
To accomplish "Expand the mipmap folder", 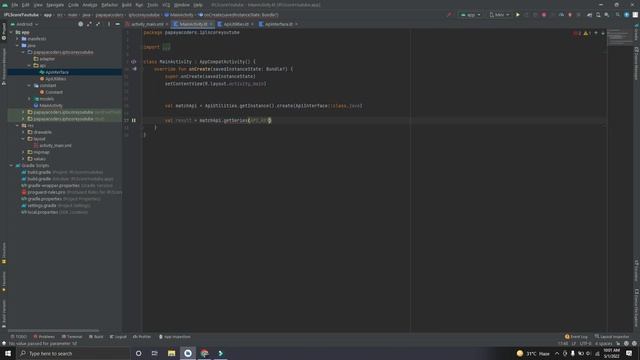I will 23,152.
